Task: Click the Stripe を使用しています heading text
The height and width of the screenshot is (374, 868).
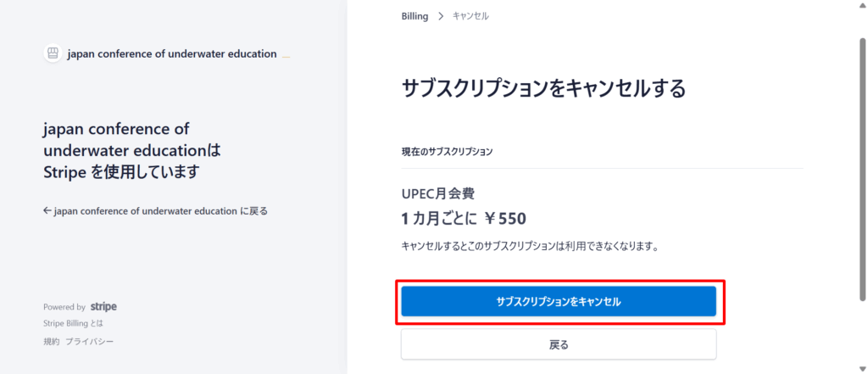Action: 120,171
